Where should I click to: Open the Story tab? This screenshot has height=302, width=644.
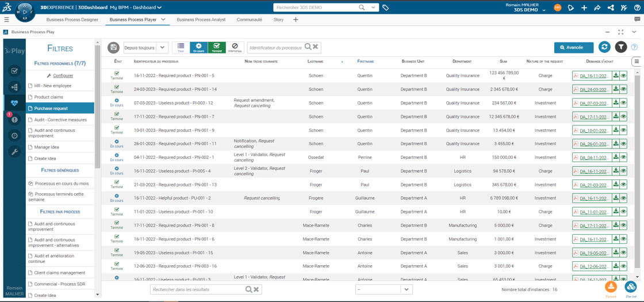(278, 20)
